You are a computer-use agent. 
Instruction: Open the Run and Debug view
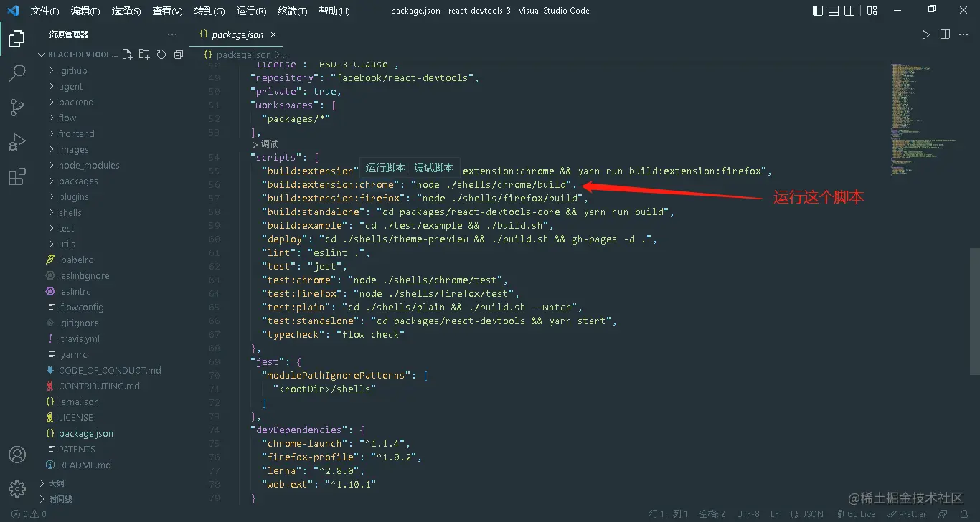[17, 142]
